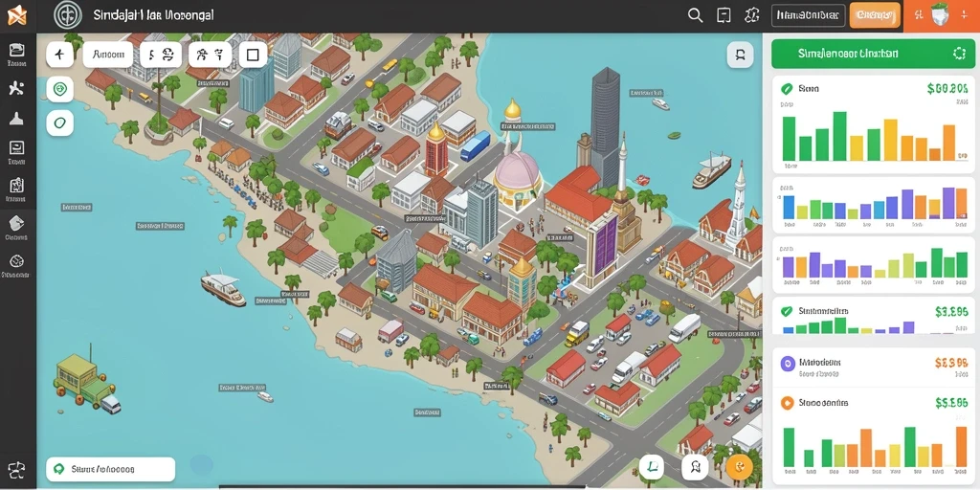Open the settings gear icon in top bar
Screen dimensions: 980x490
[752, 15]
